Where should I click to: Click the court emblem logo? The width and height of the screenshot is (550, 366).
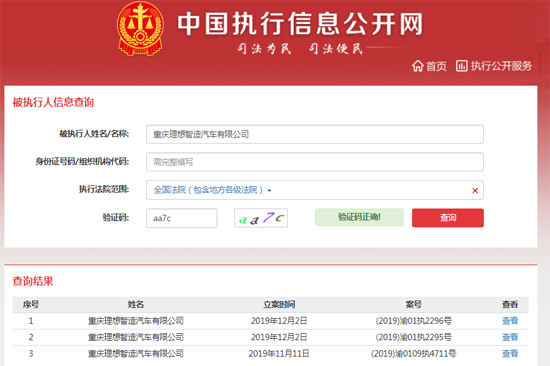click(140, 29)
